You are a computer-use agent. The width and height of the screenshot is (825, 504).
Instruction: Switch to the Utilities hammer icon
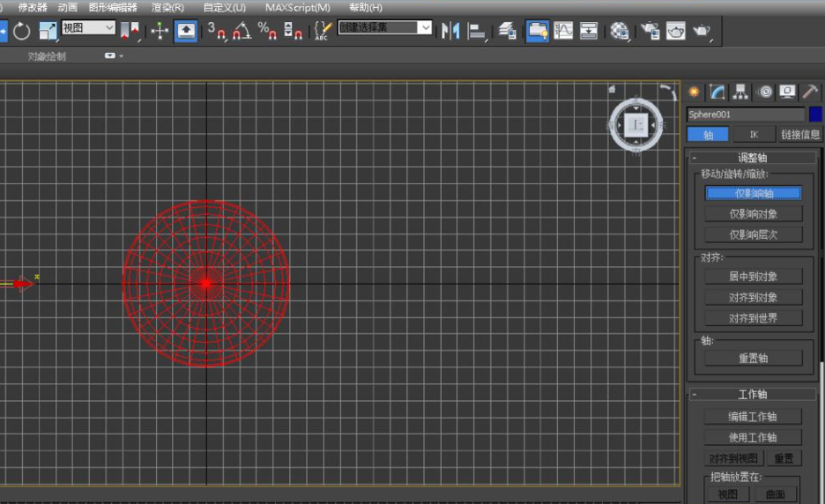[810, 92]
